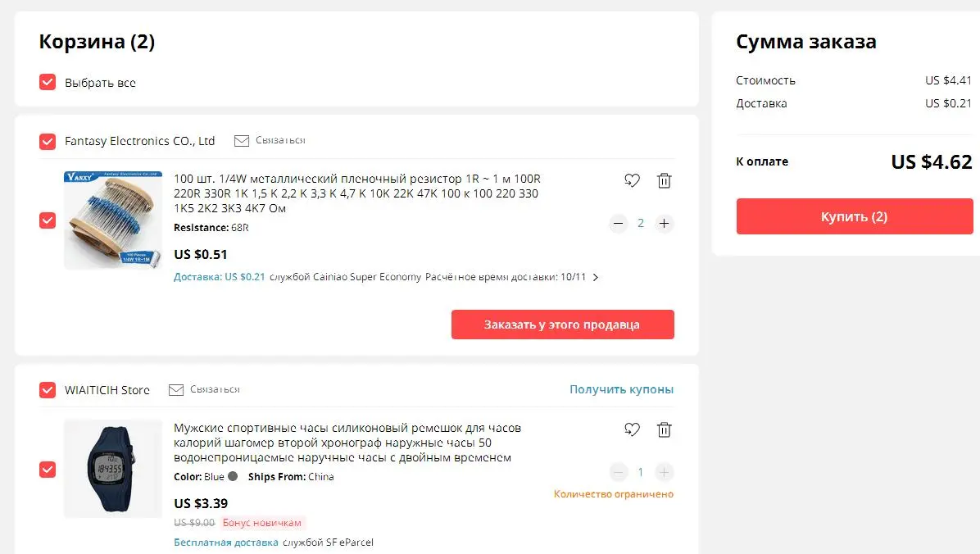Screen dimensions: 980x554
Task: Toggle the Выбрать все checkbox
Action: [x=48, y=83]
